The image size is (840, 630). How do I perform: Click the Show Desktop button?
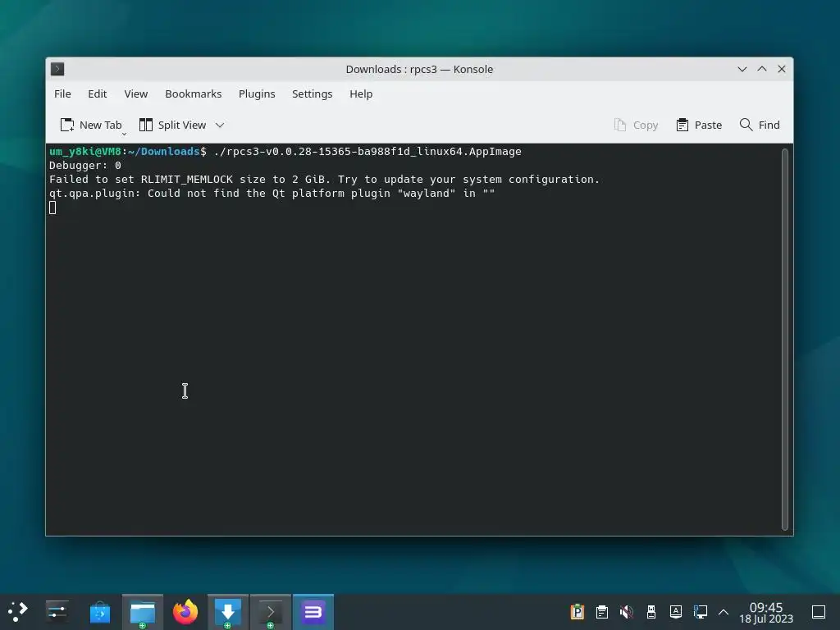click(819, 612)
